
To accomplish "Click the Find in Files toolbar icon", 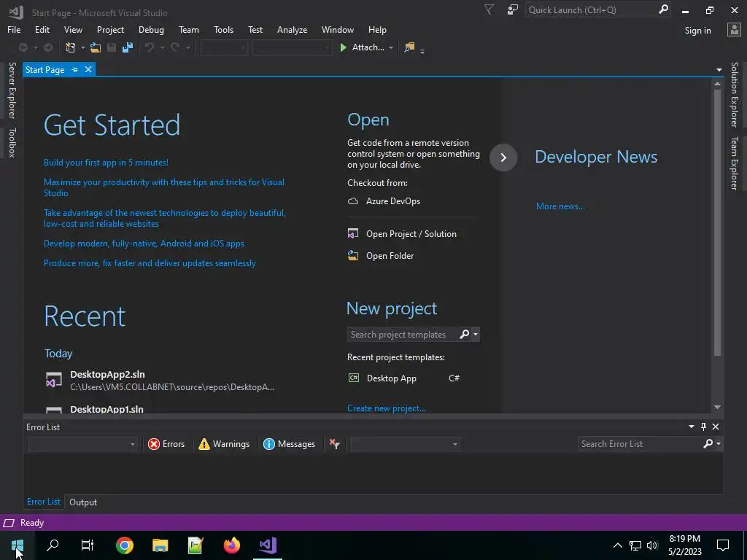I will (409, 47).
